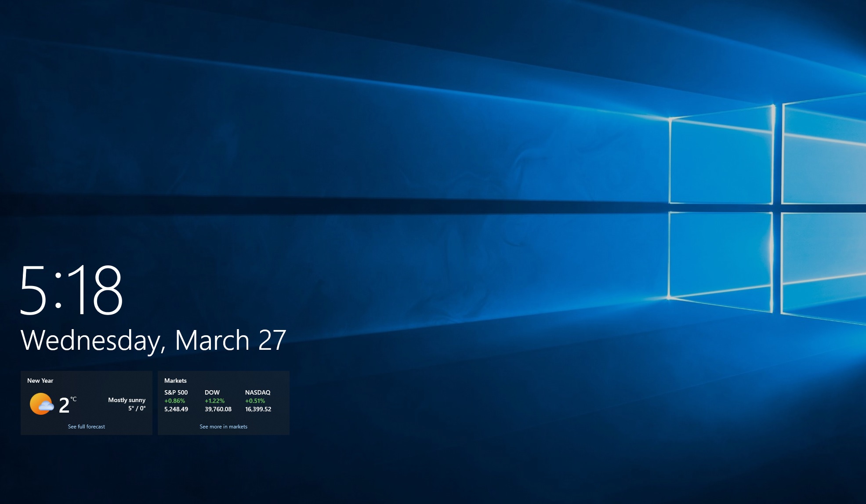This screenshot has width=866, height=504.
Task: Select the NASDAQ index label
Action: (x=258, y=392)
